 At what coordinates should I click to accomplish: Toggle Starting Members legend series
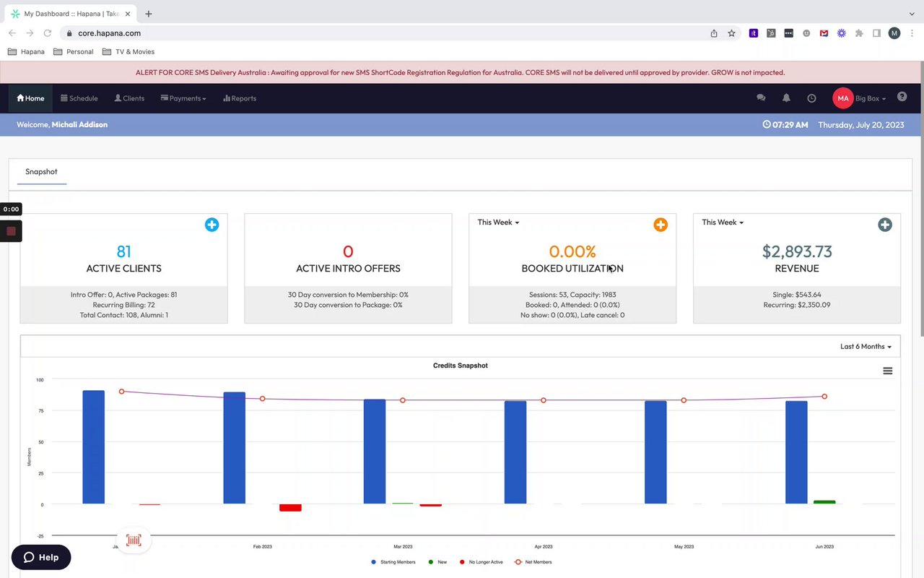pyautogui.click(x=393, y=562)
